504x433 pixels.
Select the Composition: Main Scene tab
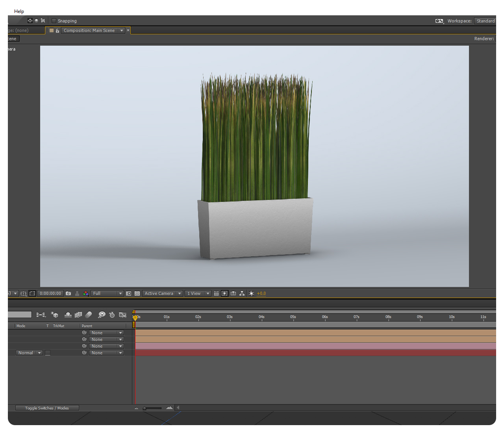[x=89, y=31]
